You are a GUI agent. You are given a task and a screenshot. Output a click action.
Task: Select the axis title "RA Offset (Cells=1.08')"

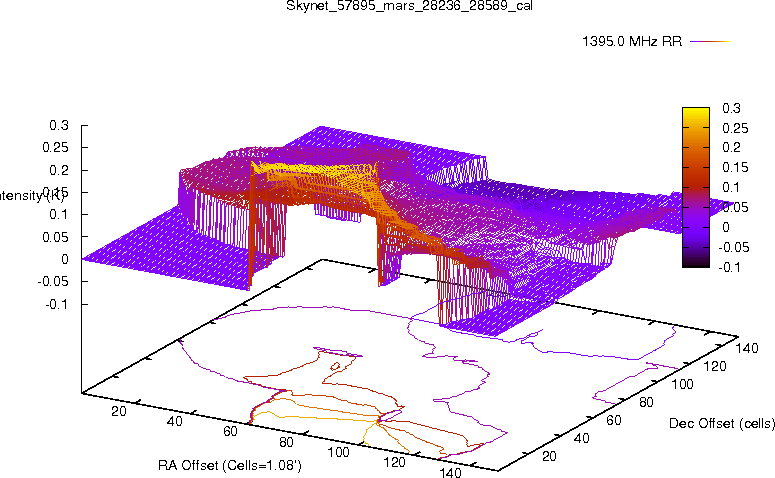(x=230, y=465)
